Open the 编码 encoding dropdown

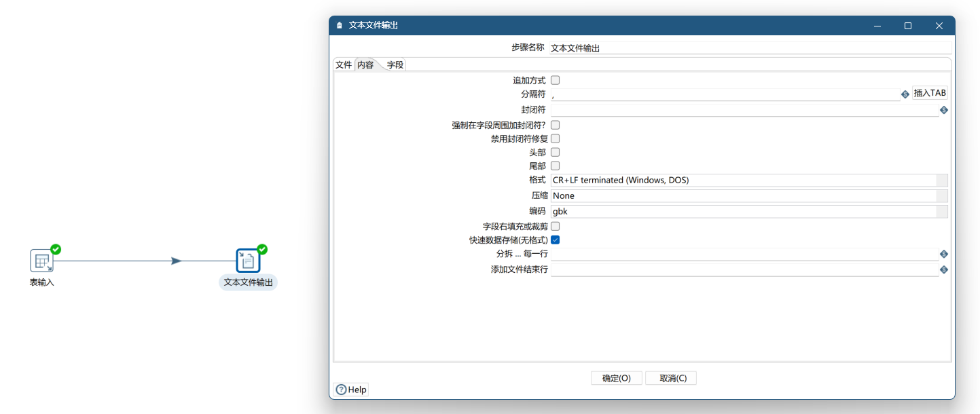(x=941, y=212)
